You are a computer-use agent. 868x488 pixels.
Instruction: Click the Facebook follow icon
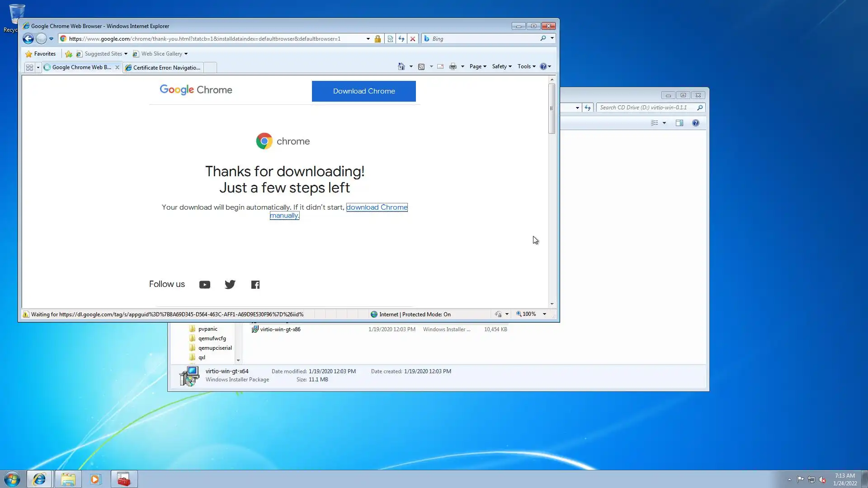click(x=255, y=285)
